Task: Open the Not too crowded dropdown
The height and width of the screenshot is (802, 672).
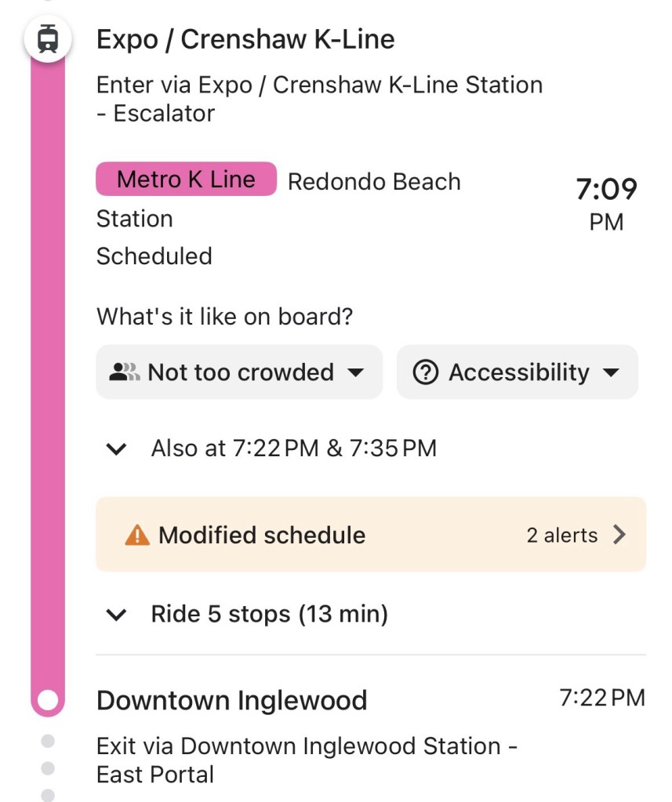Action: [x=239, y=372]
